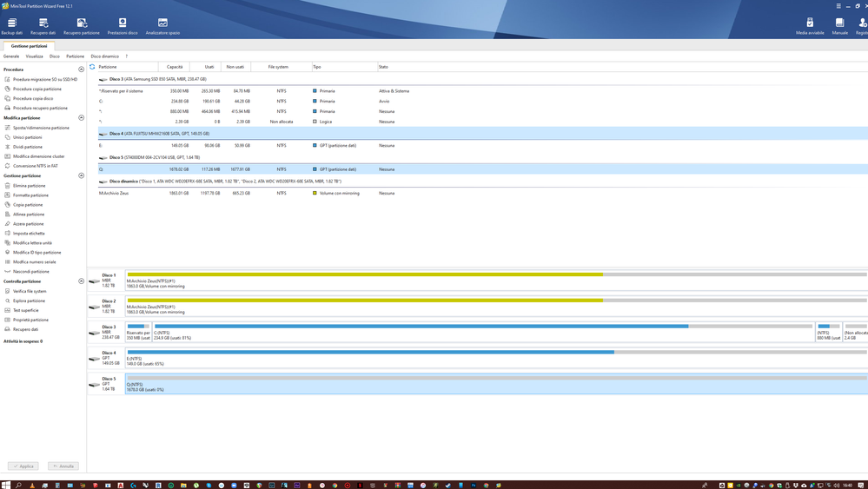Open the Disco menu

(54, 56)
